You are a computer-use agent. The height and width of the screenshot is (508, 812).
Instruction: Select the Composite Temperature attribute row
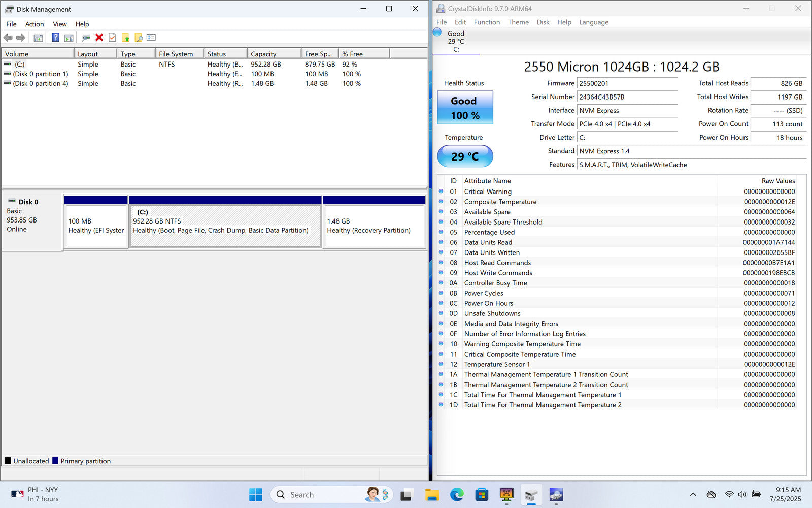click(x=617, y=202)
